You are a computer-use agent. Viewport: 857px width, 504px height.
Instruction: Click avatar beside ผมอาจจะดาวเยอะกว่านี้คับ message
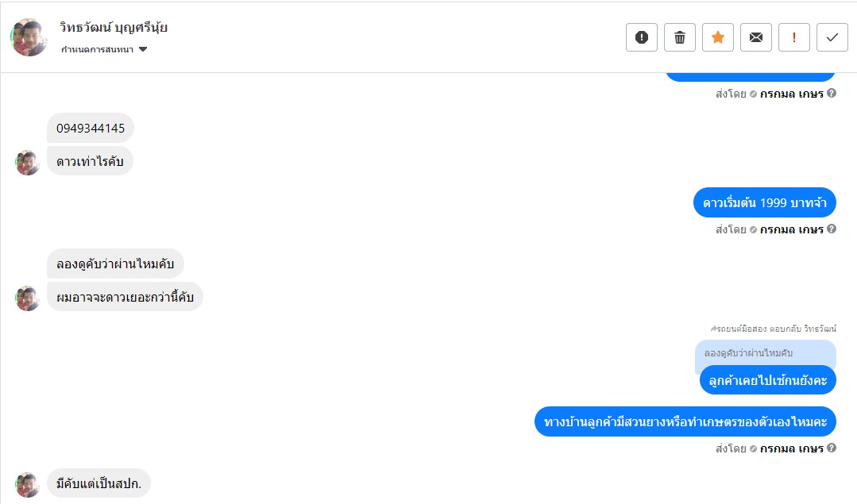pos(28,298)
